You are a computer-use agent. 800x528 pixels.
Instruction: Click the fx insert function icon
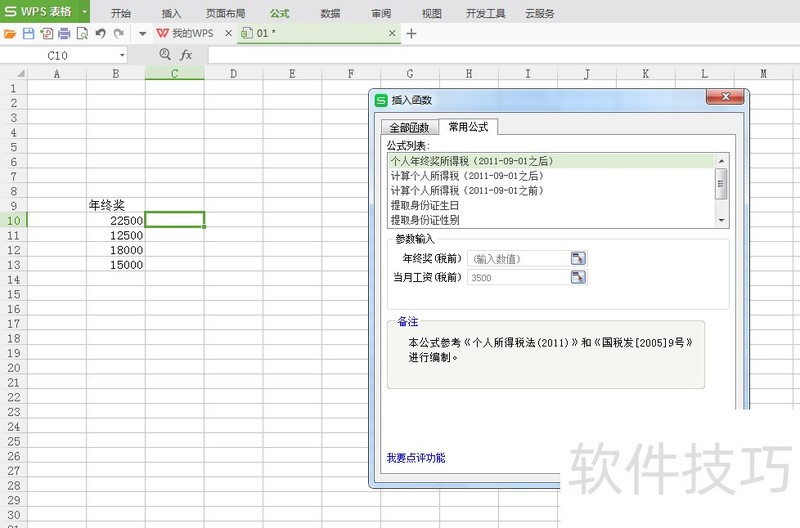186,55
